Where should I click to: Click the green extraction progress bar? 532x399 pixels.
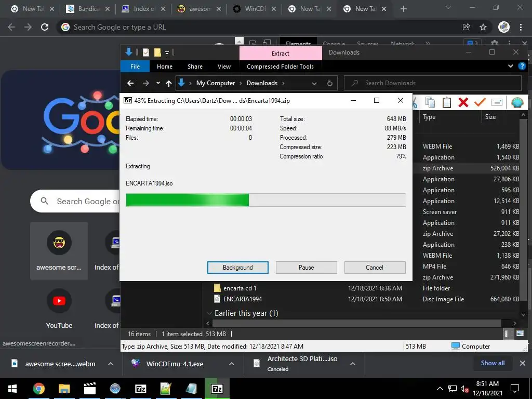265,200
